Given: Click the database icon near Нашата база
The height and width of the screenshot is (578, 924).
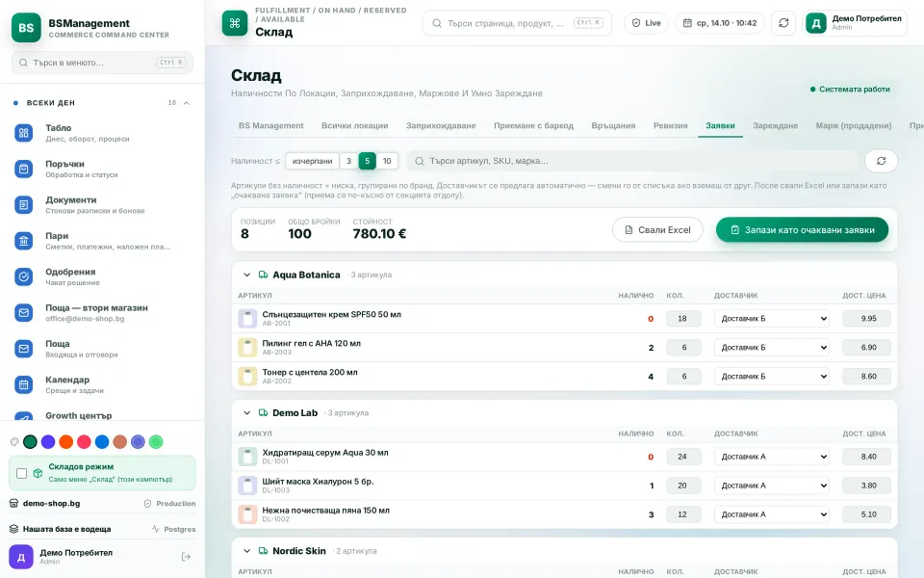Looking at the screenshot, I should point(13,529).
